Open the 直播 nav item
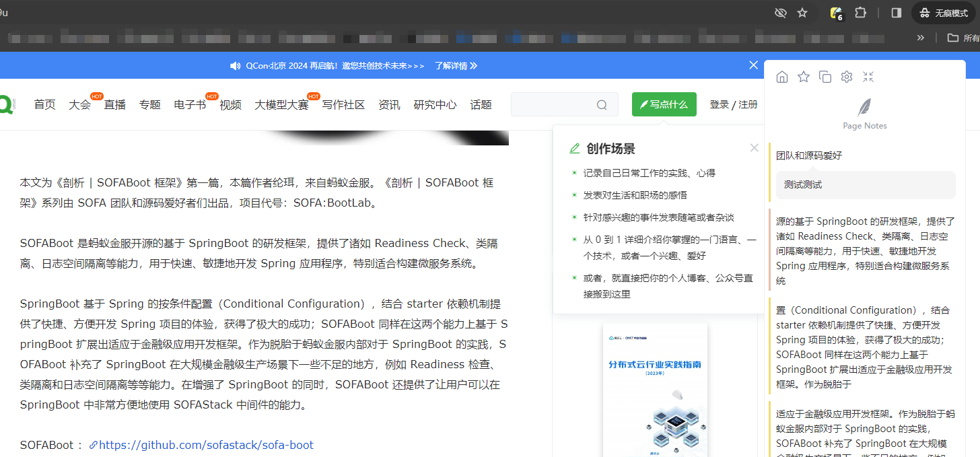 pos(114,104)
